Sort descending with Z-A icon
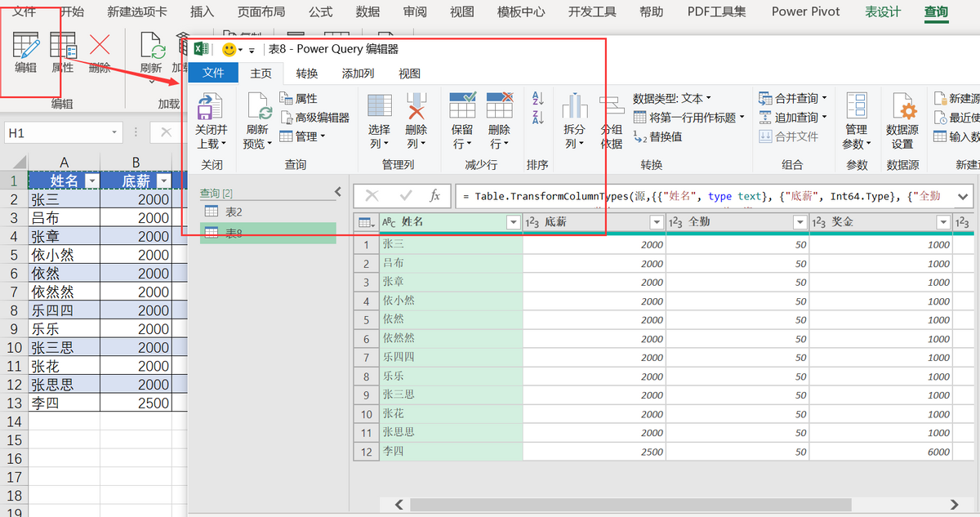Image resolution: width=980 pixels, height=517 pixels. [537, 118]
